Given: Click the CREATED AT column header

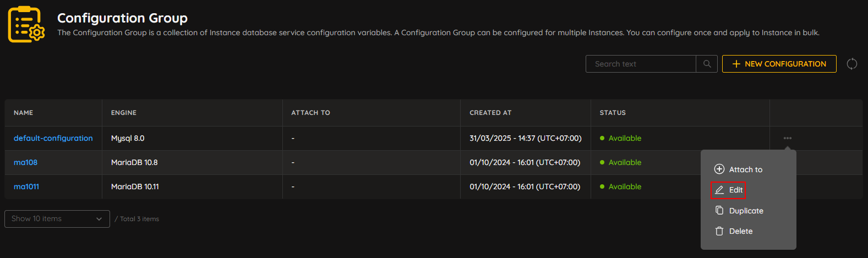Looking at the screenshot, I should (x=490, y=113).
